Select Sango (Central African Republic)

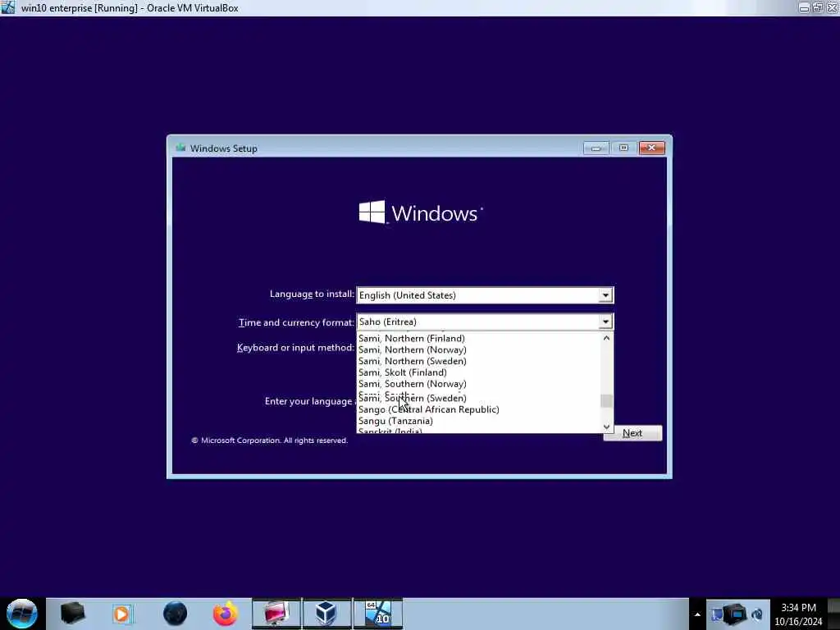(x=428, y=409)
